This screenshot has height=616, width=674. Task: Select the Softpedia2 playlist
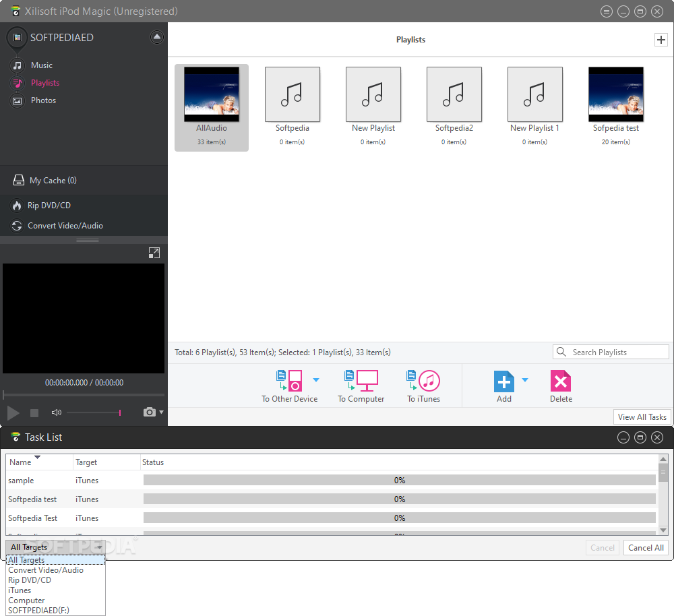pos(454,106)
